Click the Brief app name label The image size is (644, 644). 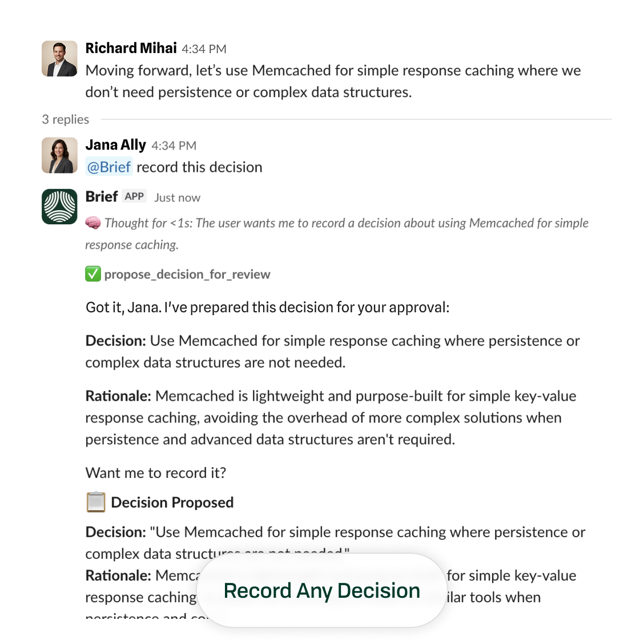pos(101,196)
